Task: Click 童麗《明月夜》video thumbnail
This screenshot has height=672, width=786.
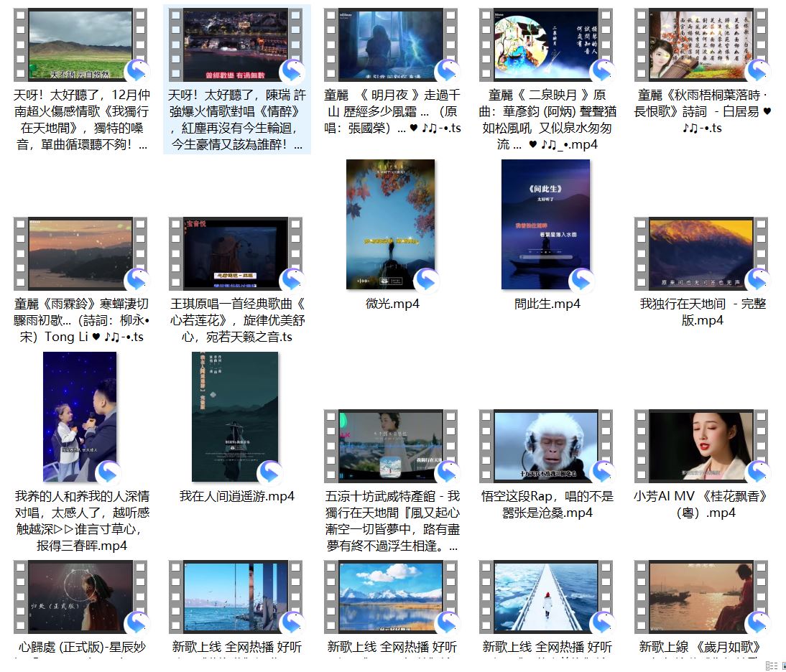Action: 390,45
